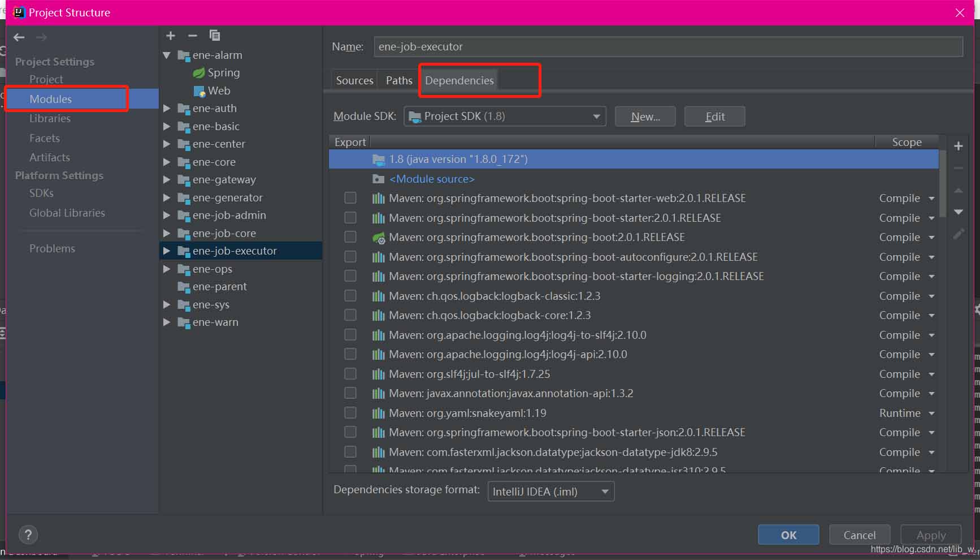The height and width of the screenshot is (560, 980).
Task: Open the Problems section
Action: coord(52,249)
